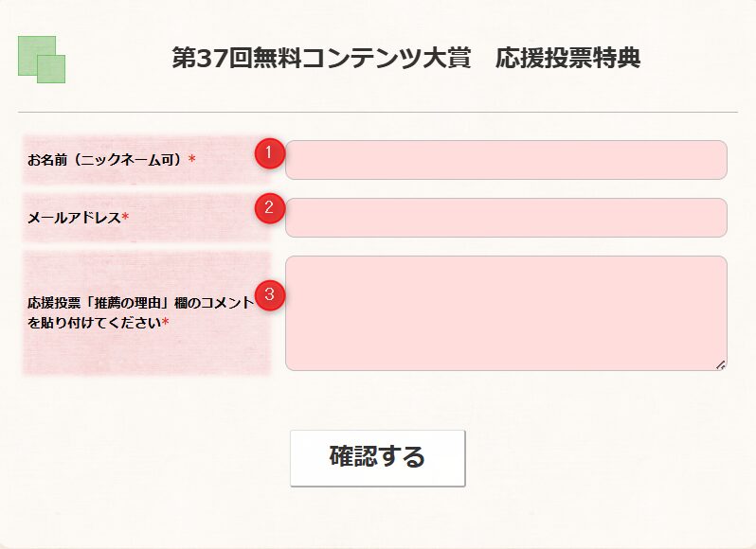This screenshot has height=549, width=756.
Task: Click the front lower-right green square
Action: tap(53, 71)
